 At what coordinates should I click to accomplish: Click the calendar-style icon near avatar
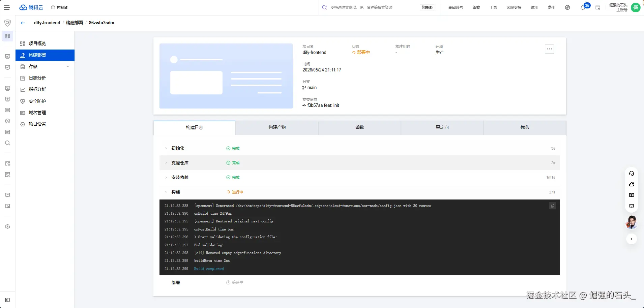point(598,7)
